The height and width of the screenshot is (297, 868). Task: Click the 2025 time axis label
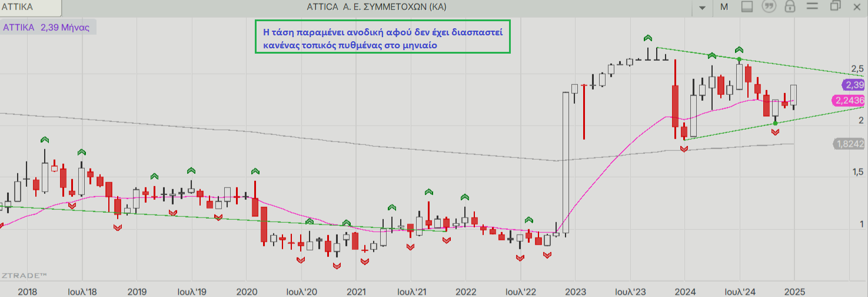click(794, 292)
